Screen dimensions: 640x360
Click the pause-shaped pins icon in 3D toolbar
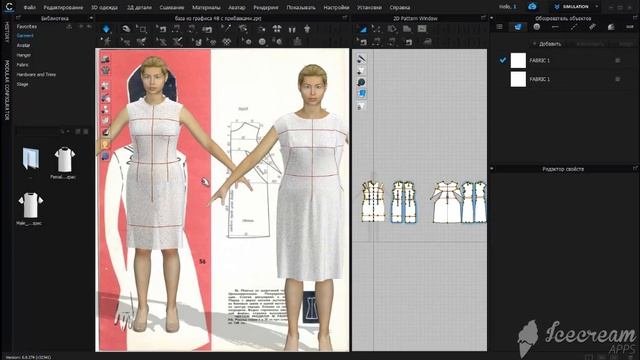click(x=292, y=29)
